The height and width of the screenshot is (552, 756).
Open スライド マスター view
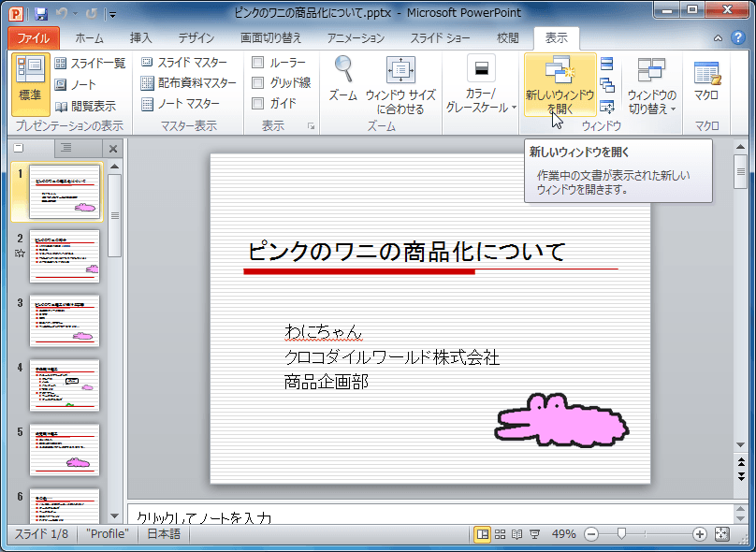(x=183, y=63)
